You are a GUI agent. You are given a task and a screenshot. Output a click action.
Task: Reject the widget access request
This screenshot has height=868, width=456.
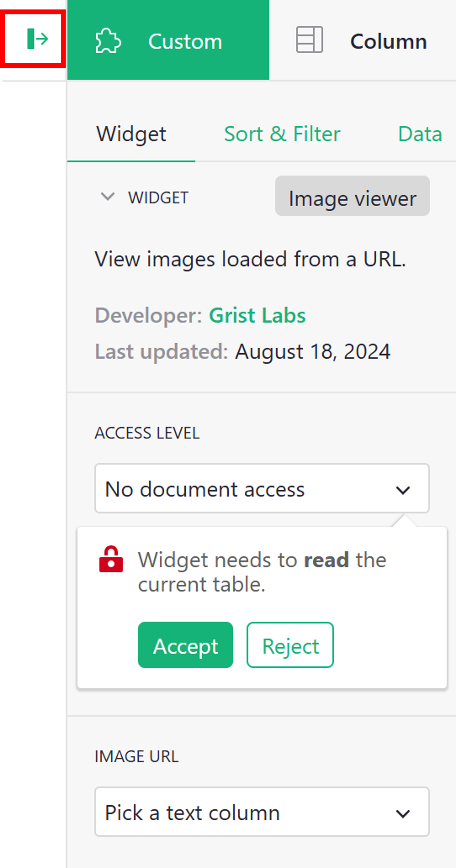click(x=290, y=645)
